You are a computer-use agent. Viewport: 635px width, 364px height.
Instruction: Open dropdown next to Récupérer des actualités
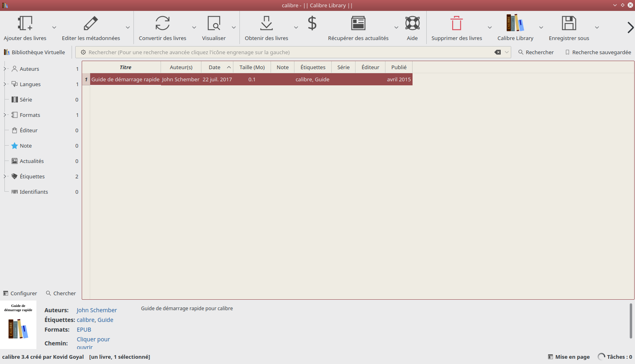pos(396,28)
